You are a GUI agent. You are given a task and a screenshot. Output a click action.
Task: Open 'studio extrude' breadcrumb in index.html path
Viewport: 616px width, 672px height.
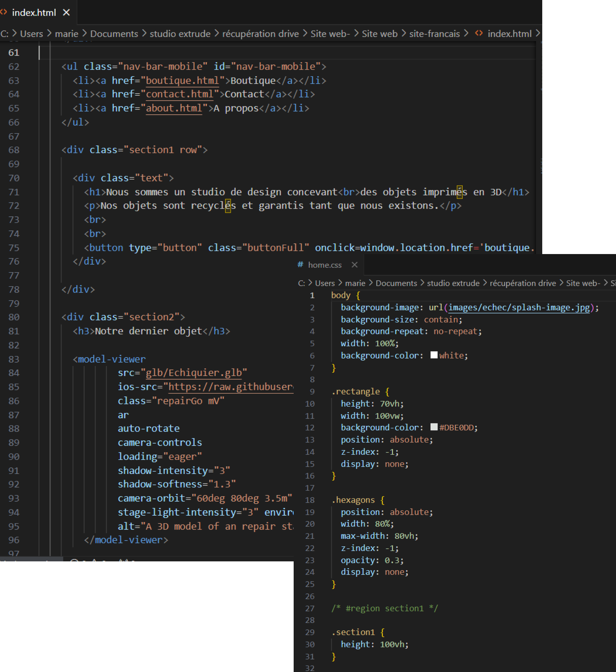coord(180,34)
